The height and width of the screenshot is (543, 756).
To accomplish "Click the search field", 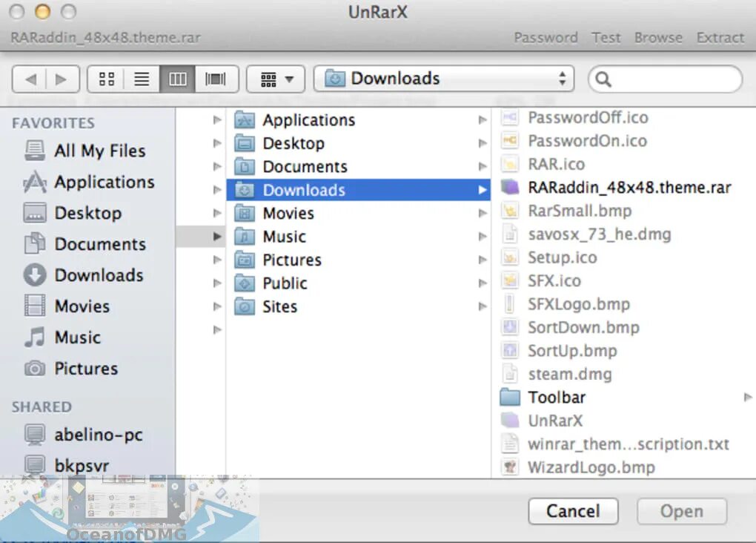I will click(x=665, y=79).
